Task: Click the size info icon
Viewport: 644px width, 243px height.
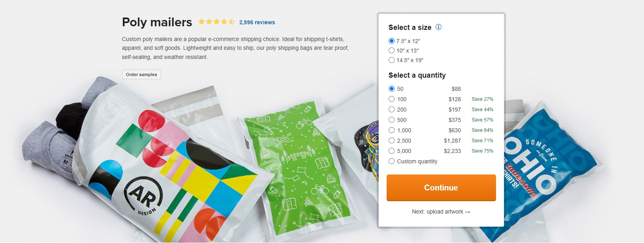Action: click(438, 27)
